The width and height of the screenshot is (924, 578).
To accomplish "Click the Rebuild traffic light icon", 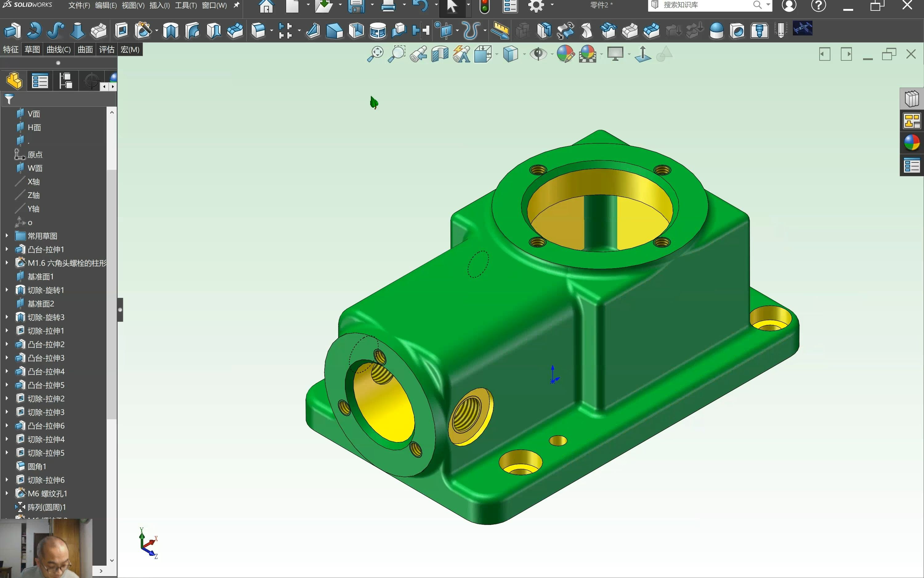I will point(484,6).
